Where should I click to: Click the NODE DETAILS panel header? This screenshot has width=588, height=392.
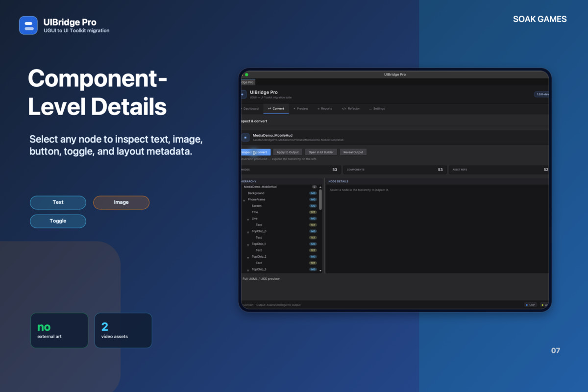pos(338,181)
